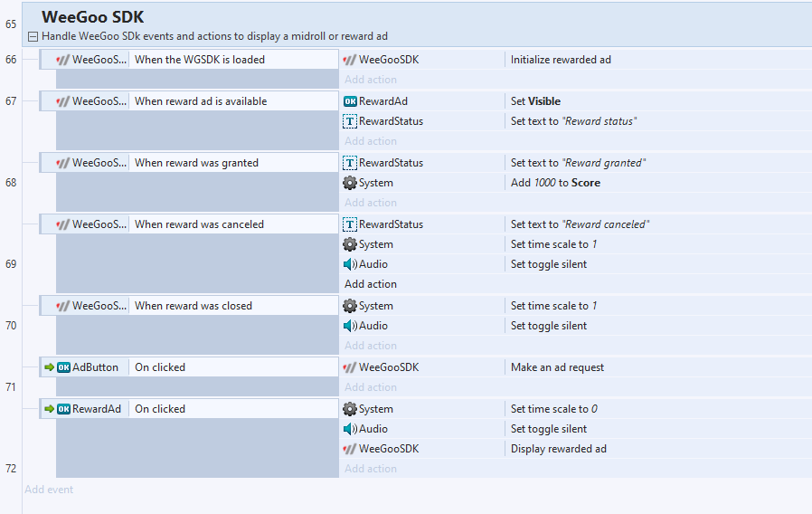Collapse the WeeGoo SDK event group

click(33, 37)
